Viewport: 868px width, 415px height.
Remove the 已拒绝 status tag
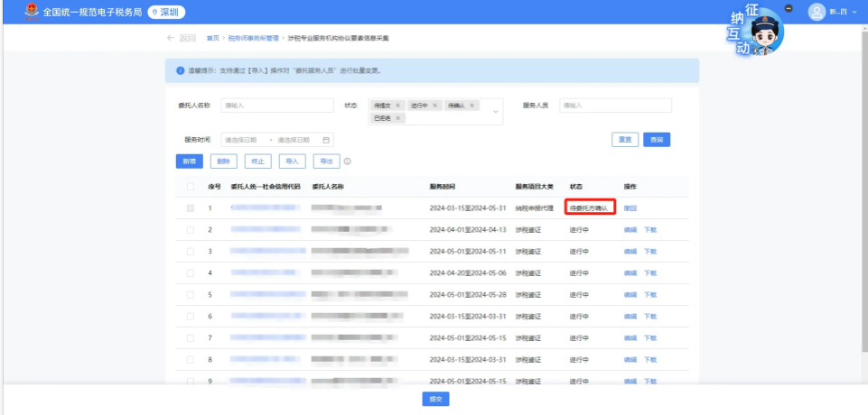(397, 118)
